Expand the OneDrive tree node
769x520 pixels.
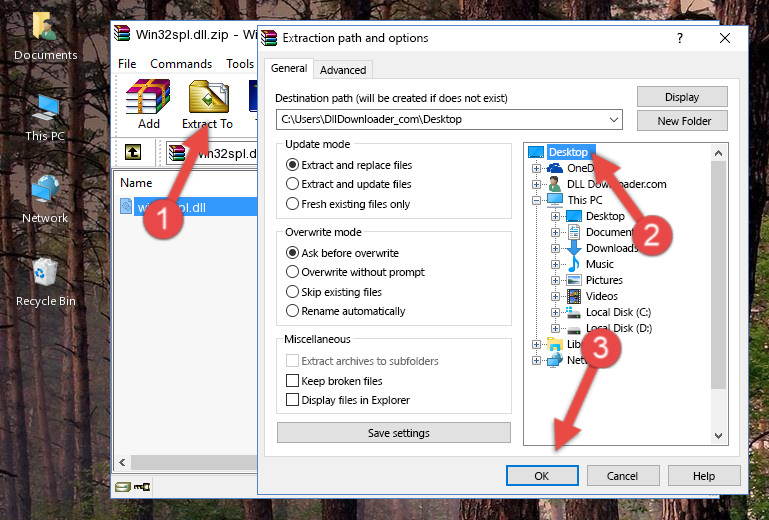(x=537, y=168)
